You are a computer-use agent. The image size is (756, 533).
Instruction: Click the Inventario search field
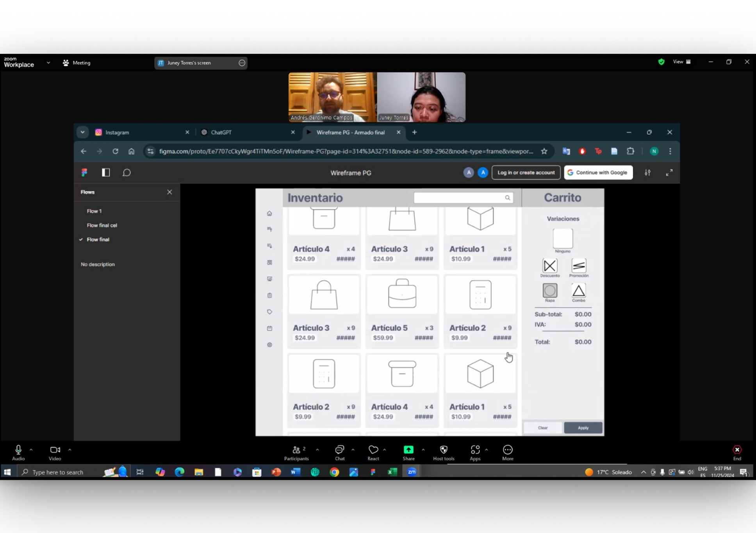point(459,197)
